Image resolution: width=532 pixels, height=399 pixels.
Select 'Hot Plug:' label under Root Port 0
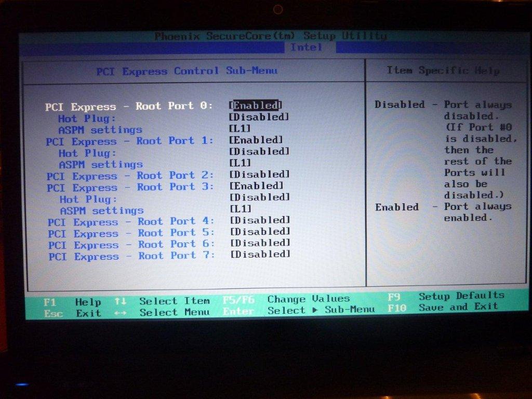pos(87,119)
